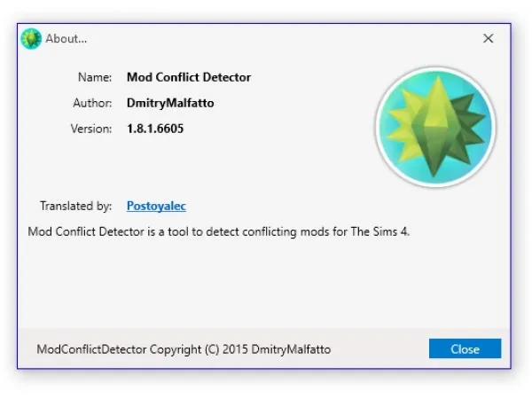This screenshot has height=399, width=532.
Task: Click the 'Translated by:' label
Action: tap(75, 206)
